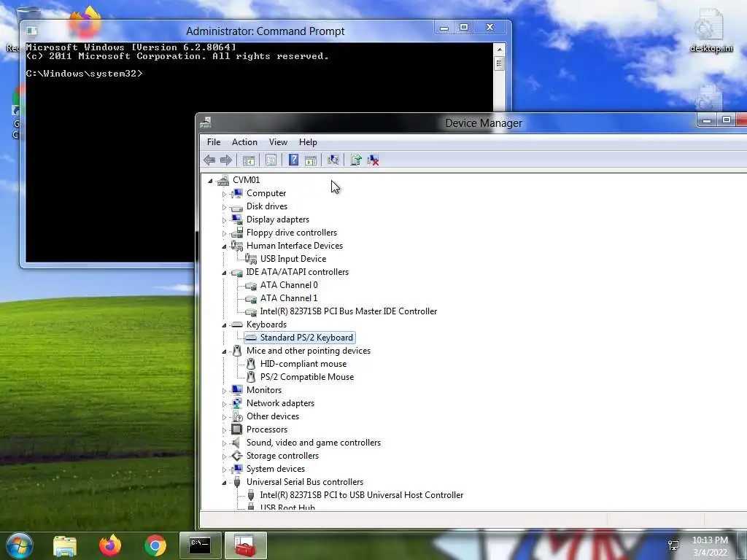Open File Explorer from the taskbar

click(65, 545)
